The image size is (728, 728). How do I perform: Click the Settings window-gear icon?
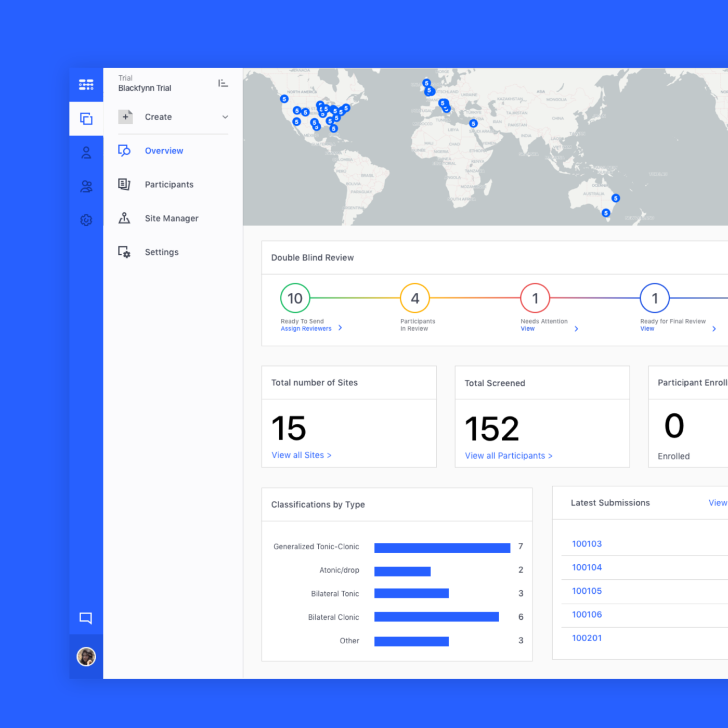pos(124,252)
